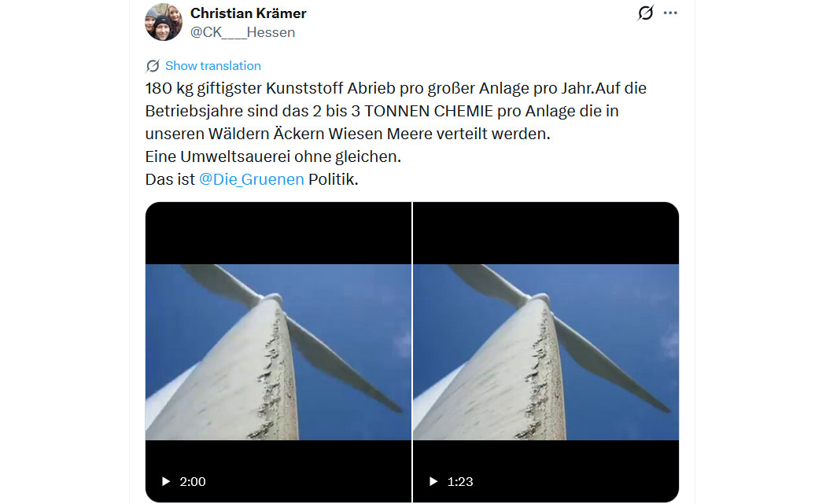Show translation of the German post
Viewport: 826px width, 504px height.
213,66
